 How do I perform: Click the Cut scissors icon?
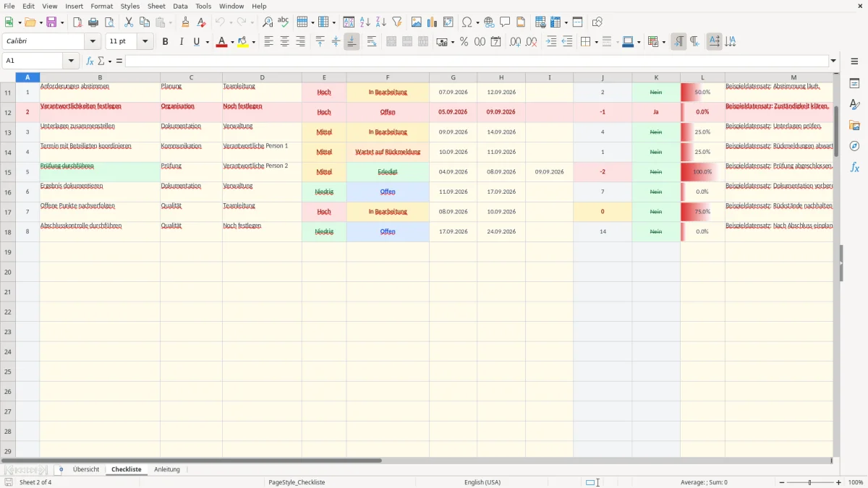[129, 22]
